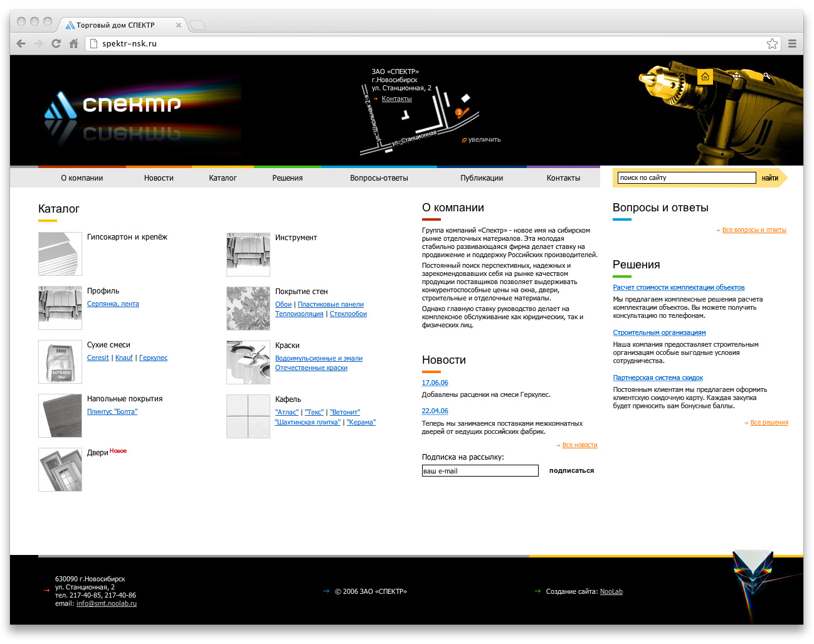The width and height of the screenshot is (814, 644).
Task: Click the site search input field
Action: coord(687,178)
